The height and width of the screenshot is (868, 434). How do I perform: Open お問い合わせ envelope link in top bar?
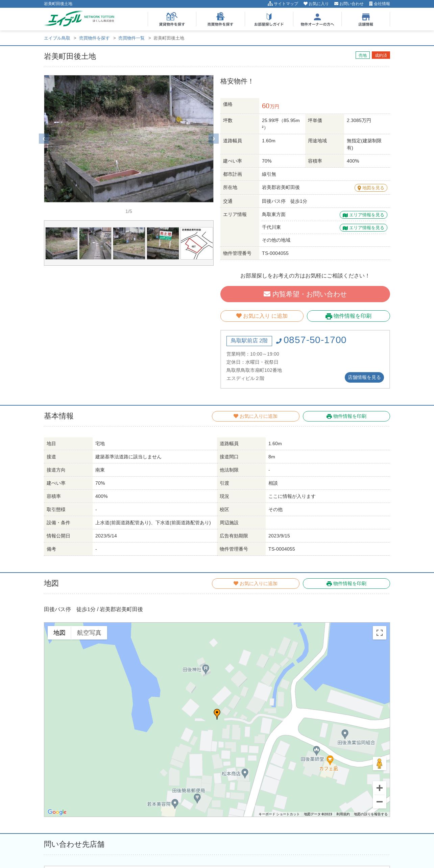[349, 4]
